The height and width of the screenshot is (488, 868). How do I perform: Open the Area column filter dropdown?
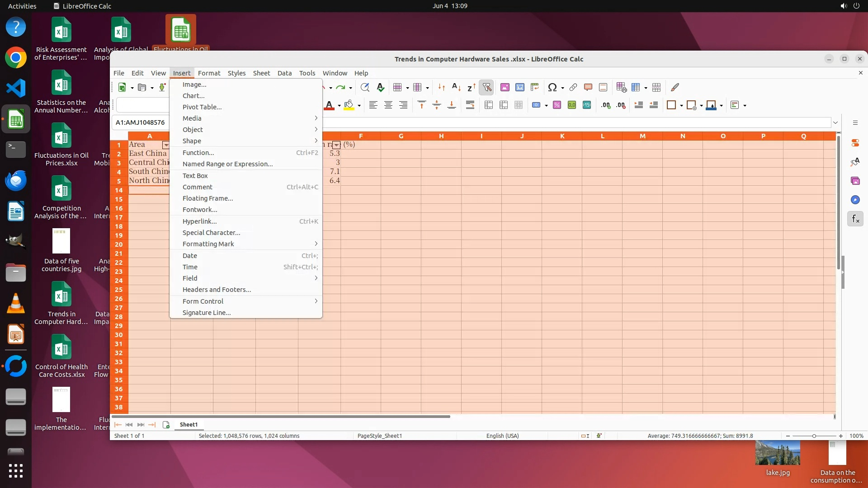(166, 145)
